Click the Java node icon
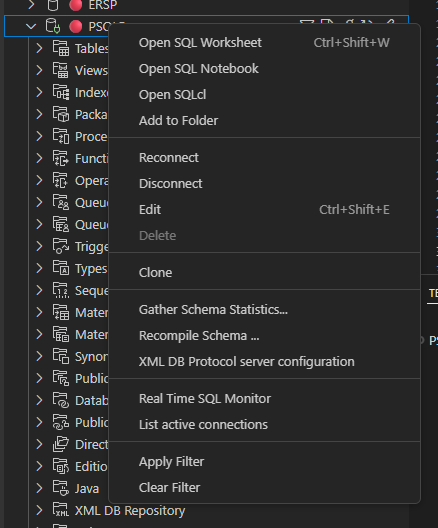 (x=61, y=488)
